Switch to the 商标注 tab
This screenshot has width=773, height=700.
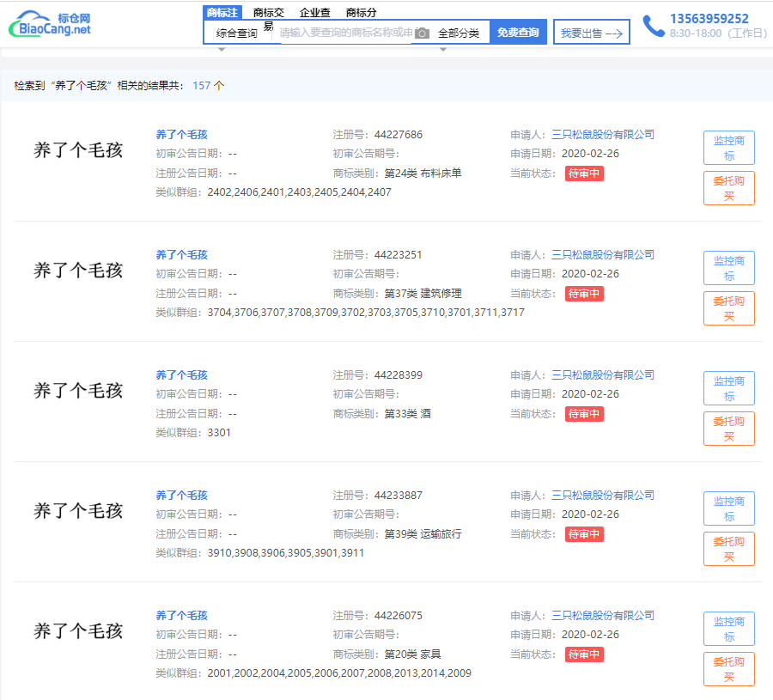[x=222, y=12]
